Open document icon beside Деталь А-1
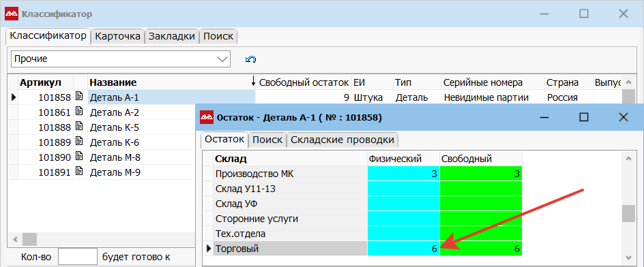Image resolution: width=644 pixels, height=267 pixels. tap(80, 97)
